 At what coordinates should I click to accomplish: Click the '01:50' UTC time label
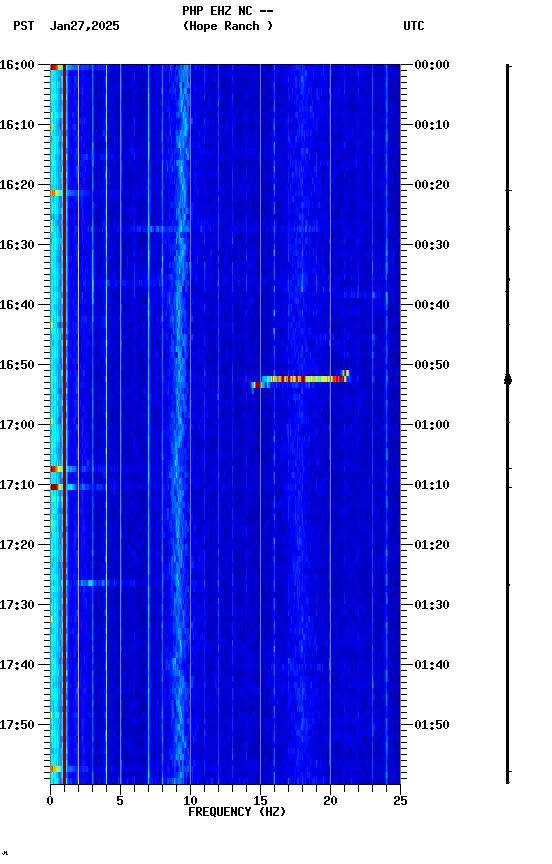pos(432,725)
